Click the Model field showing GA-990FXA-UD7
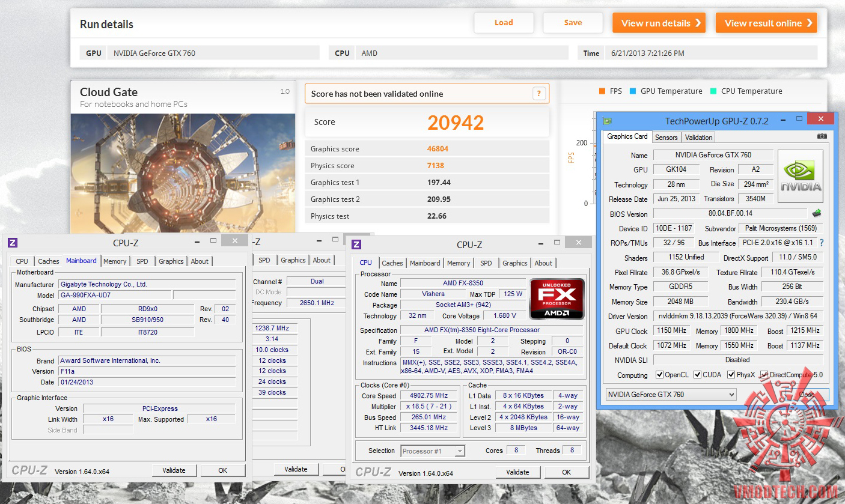The height and width of the screenshot is (504, 845). [114, 295]
